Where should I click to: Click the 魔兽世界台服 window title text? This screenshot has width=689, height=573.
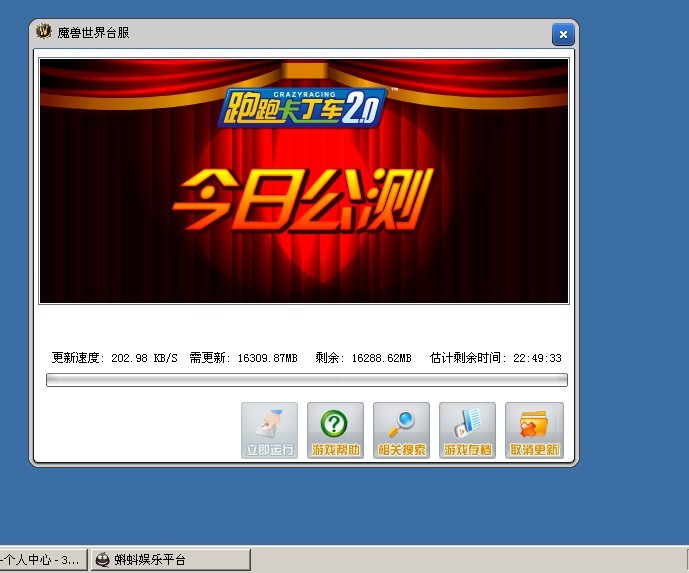coord(93,33)
